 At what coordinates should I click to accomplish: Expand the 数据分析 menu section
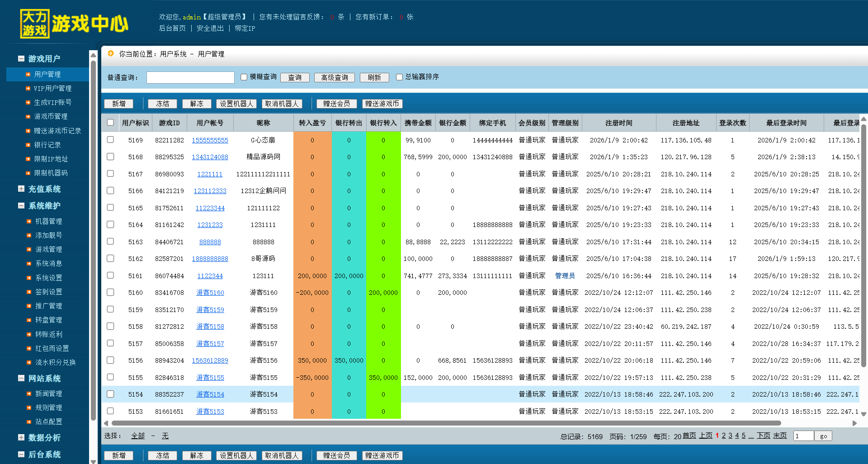point(21,437)
